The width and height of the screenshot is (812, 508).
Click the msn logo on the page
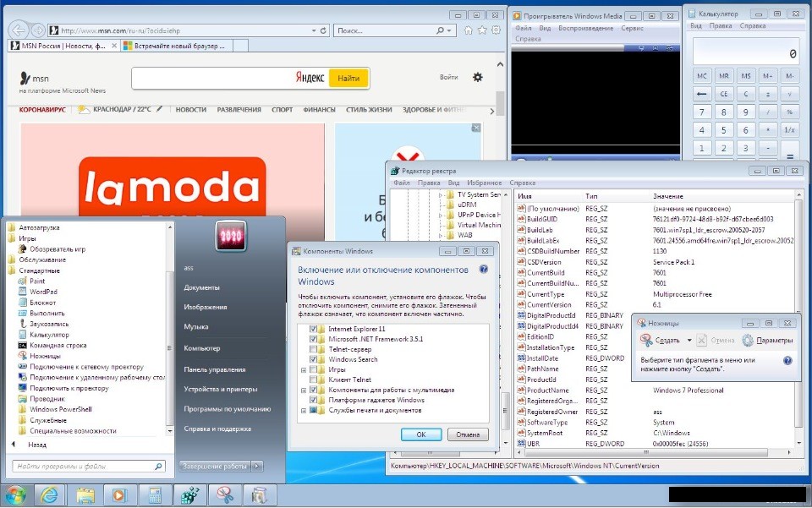pos(34,78)
